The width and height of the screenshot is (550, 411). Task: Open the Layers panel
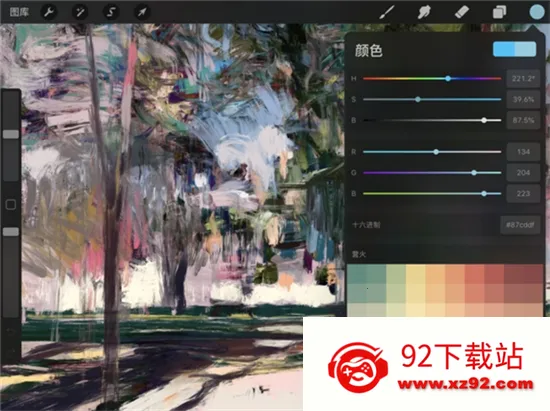click(499, 12)
